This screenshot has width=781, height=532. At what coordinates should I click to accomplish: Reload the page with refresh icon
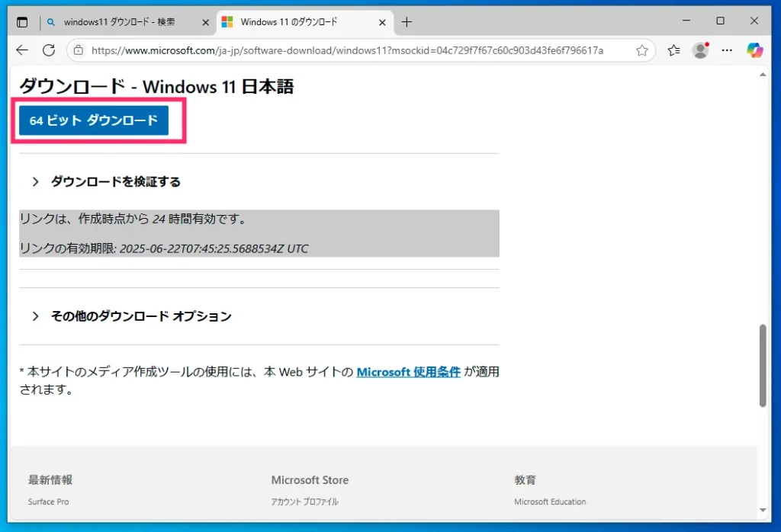coord(49,50)
